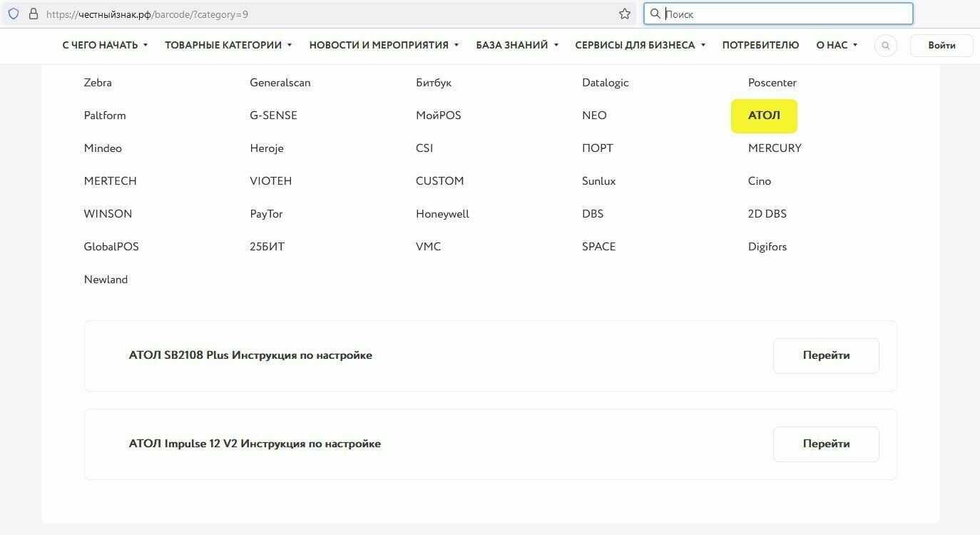The width and height of the screenshot is (980, 535).
Task: Select the PayTor brand
Action: point(266,214)
